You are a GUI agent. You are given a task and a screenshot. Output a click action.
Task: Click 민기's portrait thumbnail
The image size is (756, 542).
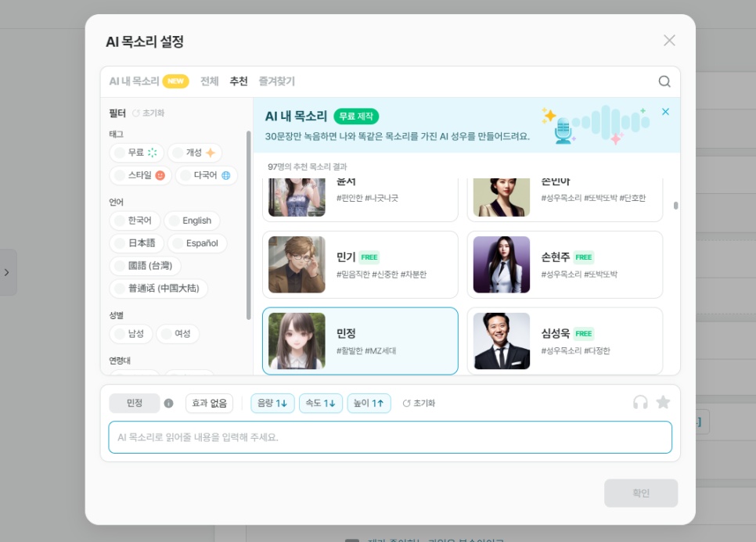click(297, 264)
